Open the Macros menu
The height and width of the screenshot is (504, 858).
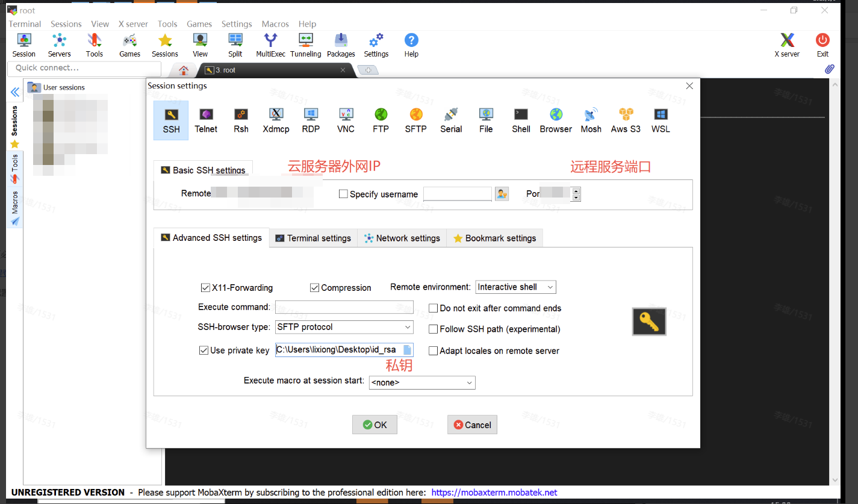(275, 24)
